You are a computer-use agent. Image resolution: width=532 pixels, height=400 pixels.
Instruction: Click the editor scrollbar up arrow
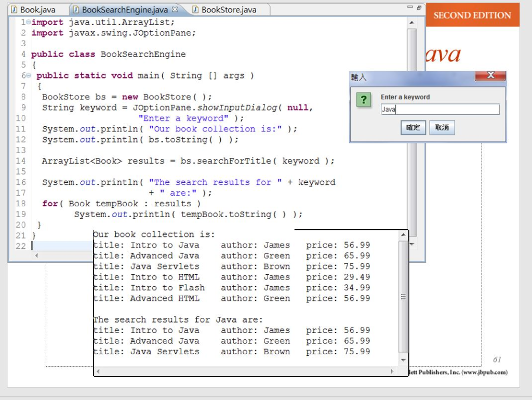pyautogui.click(x=413, y=21)
